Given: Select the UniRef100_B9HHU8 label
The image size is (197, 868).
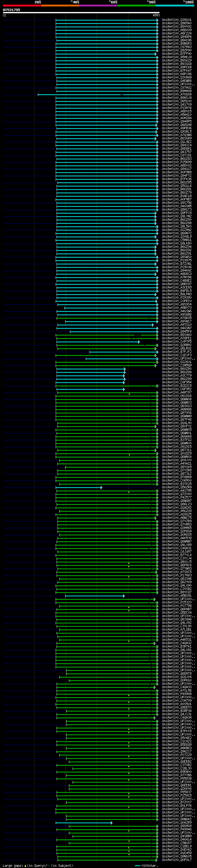Looking at the screenshot, I should click(x=176, y=91).
